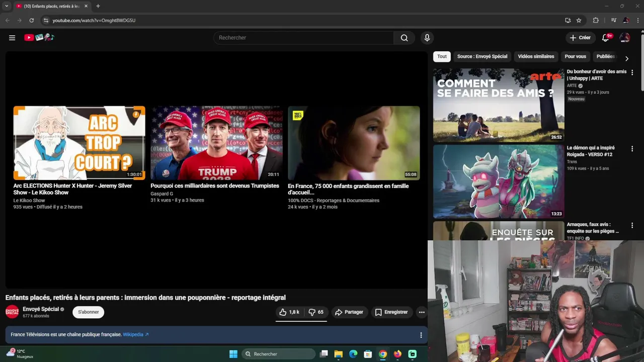View site information icon in address bar
Screen dimensions: 644x362
[46, 20]
